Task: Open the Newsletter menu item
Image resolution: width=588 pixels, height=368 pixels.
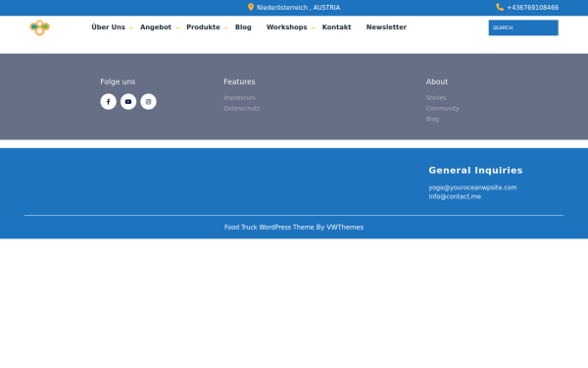Action: pos(387,27)
